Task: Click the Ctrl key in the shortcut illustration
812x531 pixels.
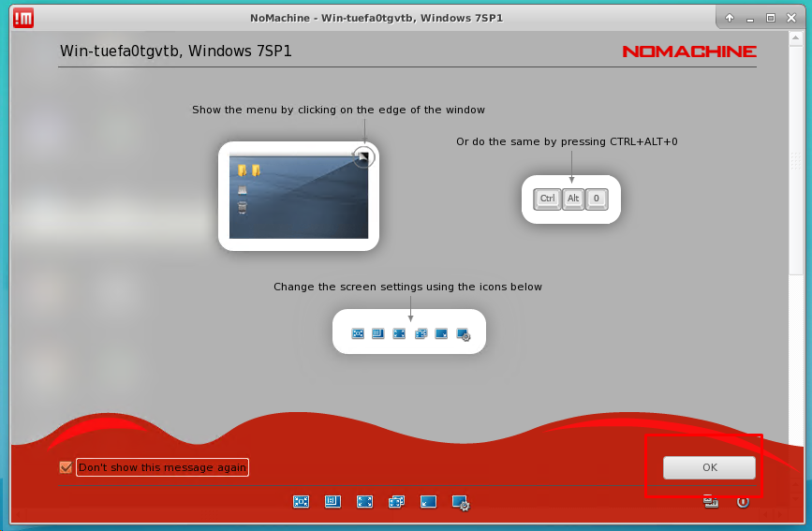Action: tap(547, 199)
